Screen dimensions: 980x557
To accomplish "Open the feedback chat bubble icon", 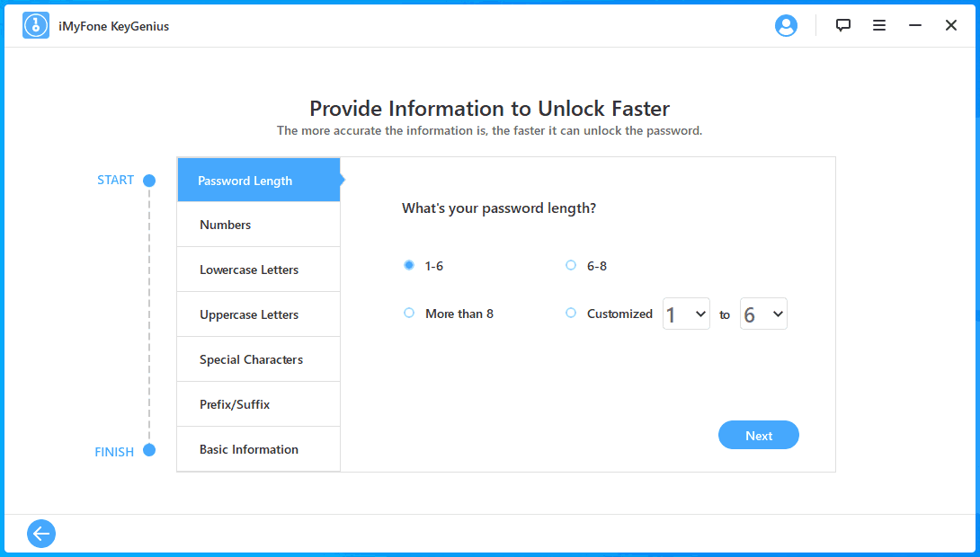I will 843,25.
